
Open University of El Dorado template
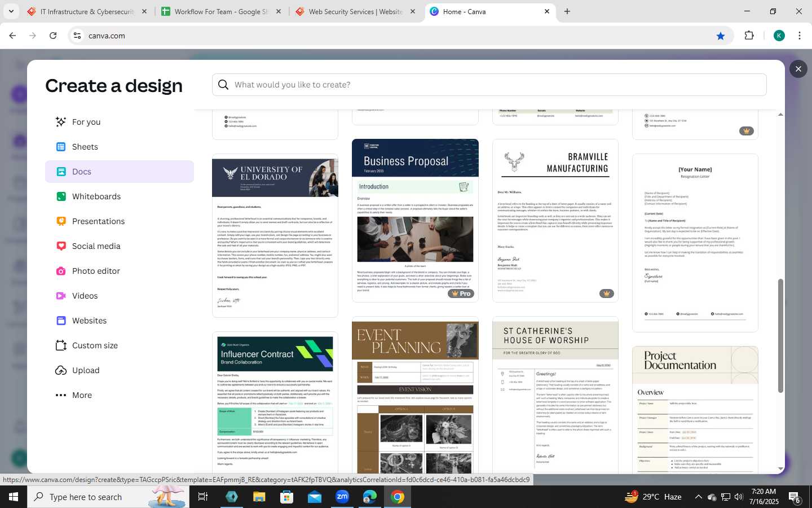click(275, 236)
